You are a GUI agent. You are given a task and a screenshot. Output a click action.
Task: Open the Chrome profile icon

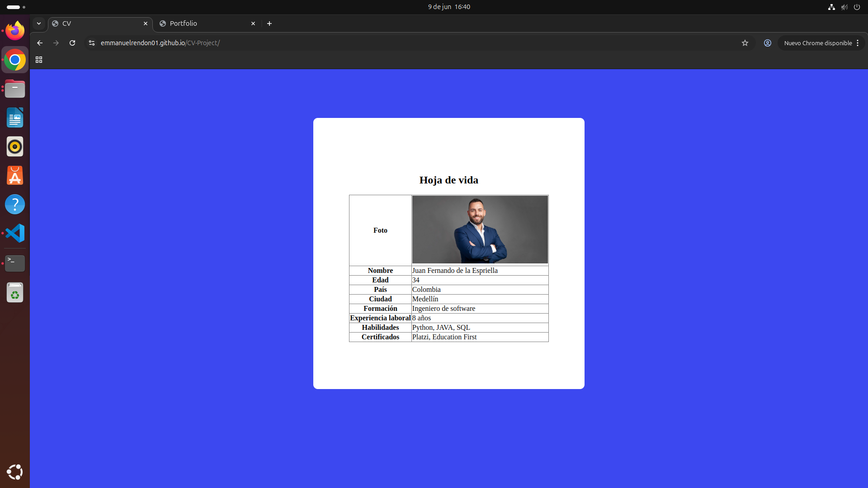tap(768, 43)
